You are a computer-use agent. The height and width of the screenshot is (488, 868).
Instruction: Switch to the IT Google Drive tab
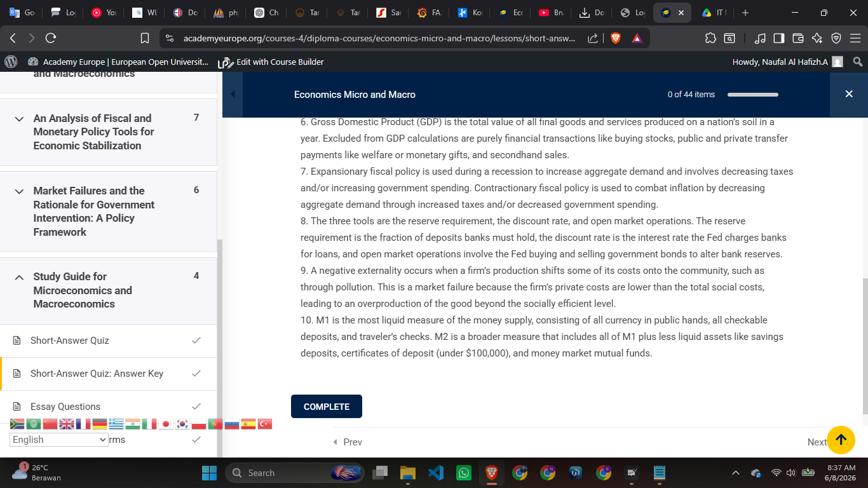714,13
